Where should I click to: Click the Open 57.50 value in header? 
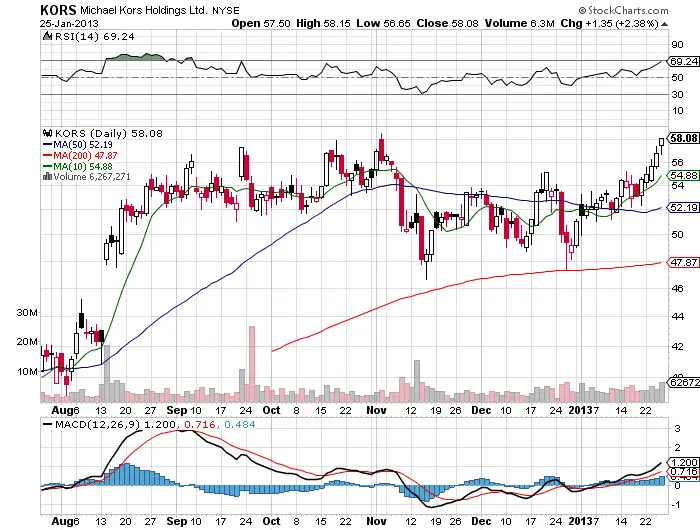(261, 23)
